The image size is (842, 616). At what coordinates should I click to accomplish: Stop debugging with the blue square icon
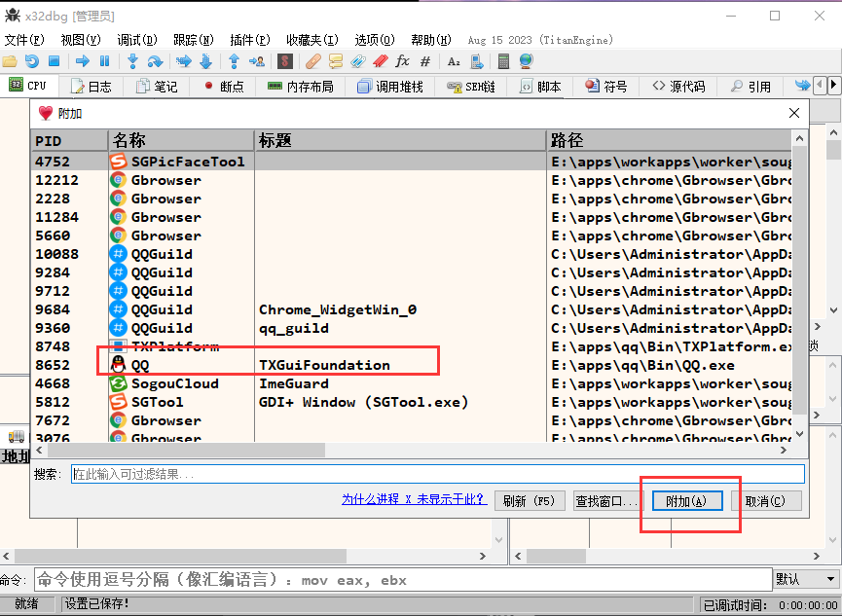pyautogui.click(x=54, y=61)
